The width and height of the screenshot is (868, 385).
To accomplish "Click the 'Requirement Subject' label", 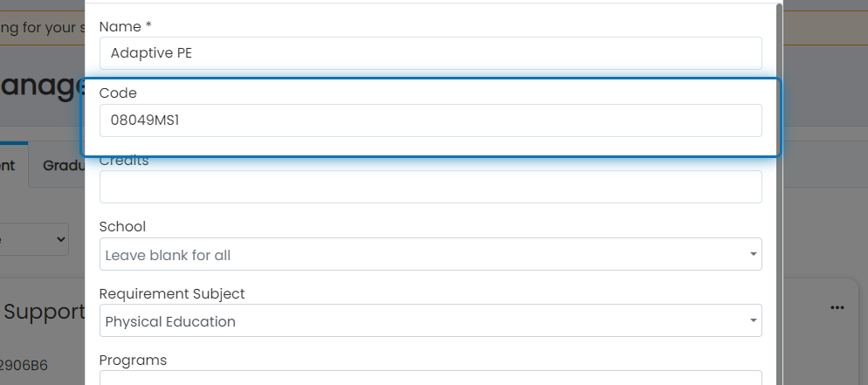I will tap(172, 293).
